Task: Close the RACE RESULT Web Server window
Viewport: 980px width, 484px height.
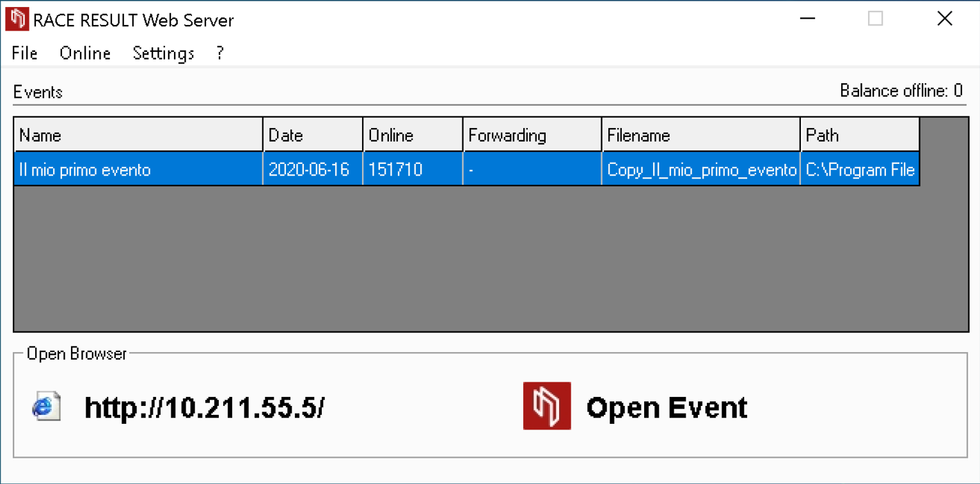Action: [x=945, y=19]
